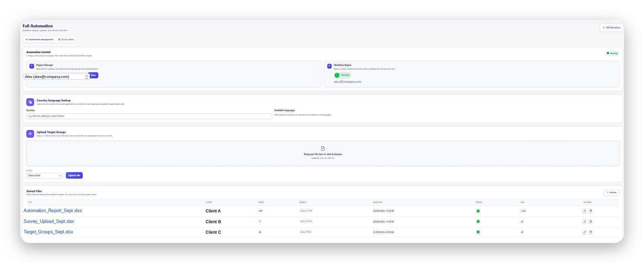Open the Survey_Upload_Sept.xlsx link
Image resolution: width=644 pixels, height=263 pixels.
pos(49,221)
